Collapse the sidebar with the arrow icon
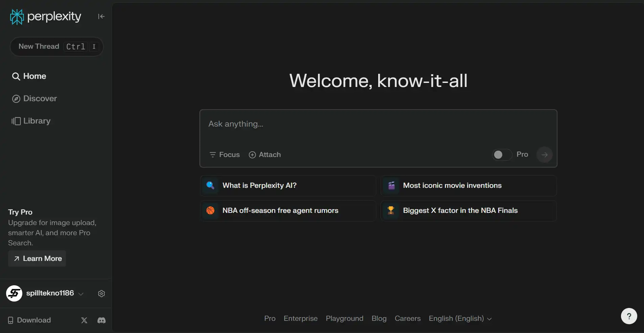 click(x=101, y=16)
